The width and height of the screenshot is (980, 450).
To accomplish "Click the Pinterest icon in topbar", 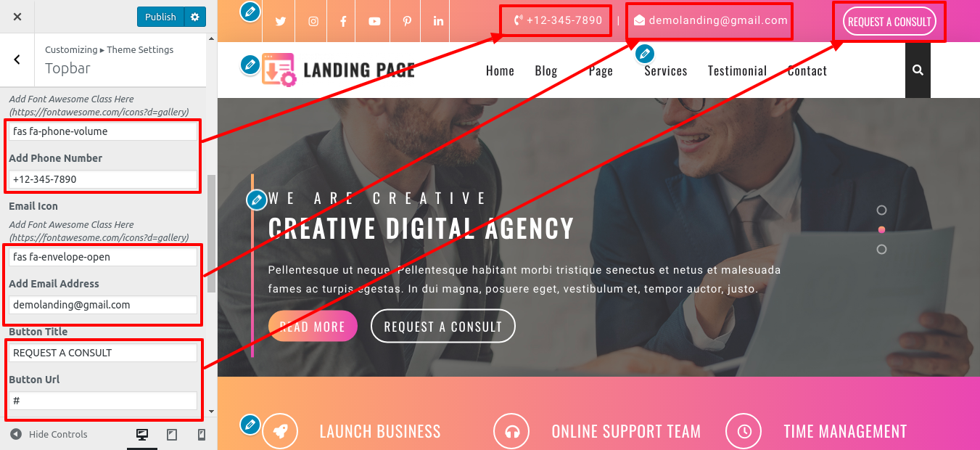I will 408,21.
